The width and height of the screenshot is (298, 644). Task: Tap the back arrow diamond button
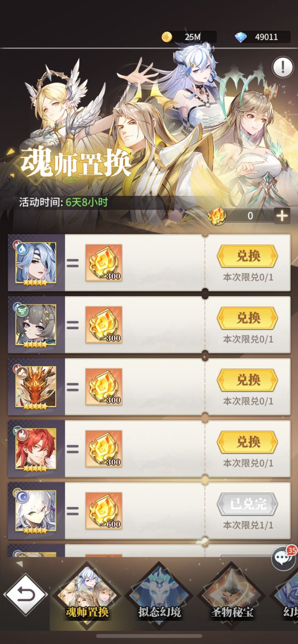pyautogui.click(x=25, y=596)
